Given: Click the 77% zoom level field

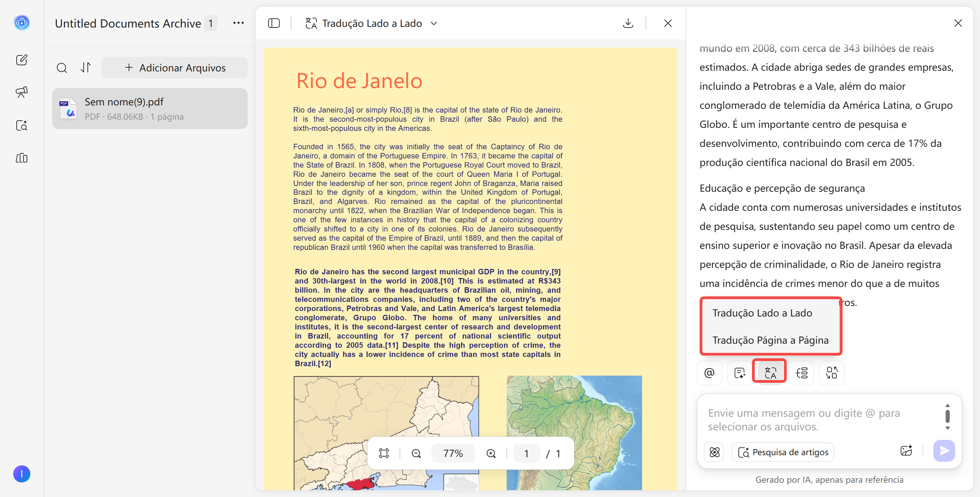Looking at the screenshot, I should click(x=453, y=453).
